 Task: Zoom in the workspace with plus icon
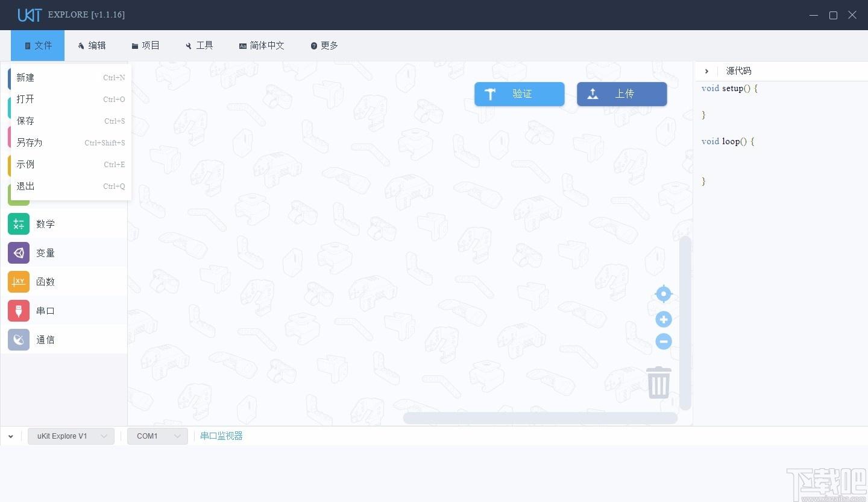pyautogui.click(x=664, y=320)
